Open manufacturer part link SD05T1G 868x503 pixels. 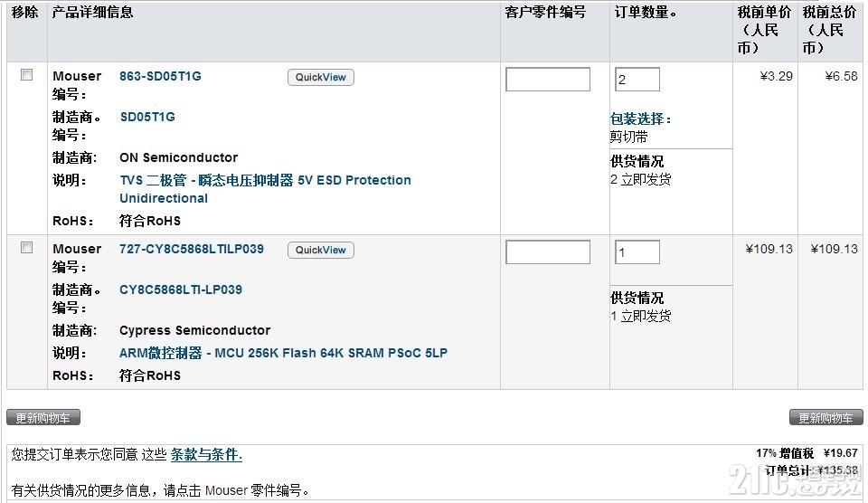pos(147,117)
